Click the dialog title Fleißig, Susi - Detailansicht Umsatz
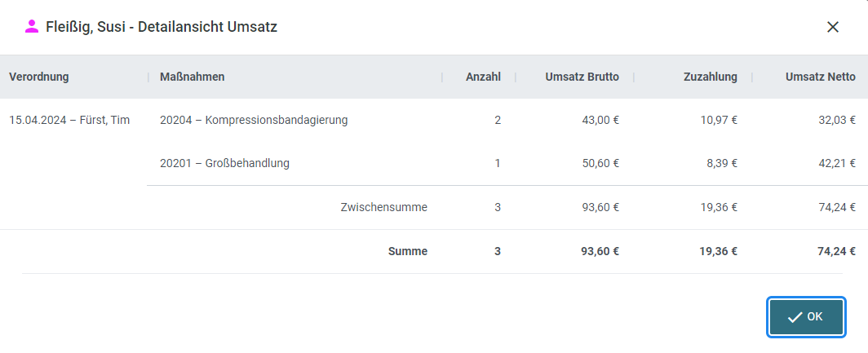 (x=162, y=27)
